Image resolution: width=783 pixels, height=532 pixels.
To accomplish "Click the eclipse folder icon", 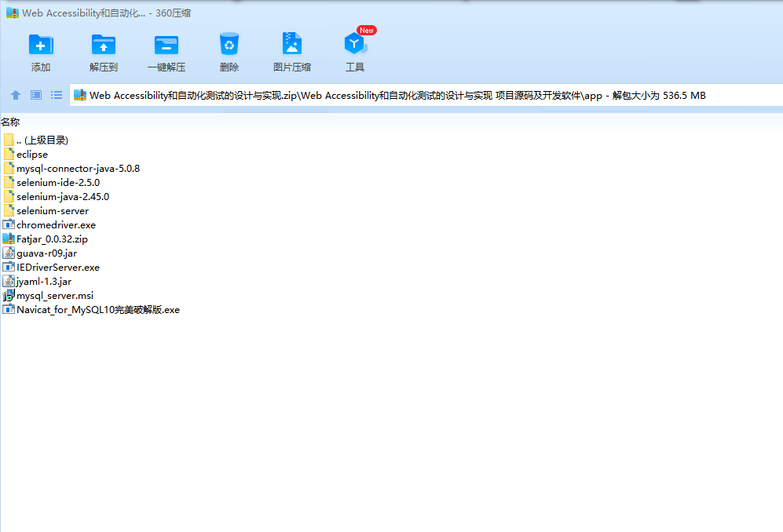I will pyautogui.click(x=9, y=154).
